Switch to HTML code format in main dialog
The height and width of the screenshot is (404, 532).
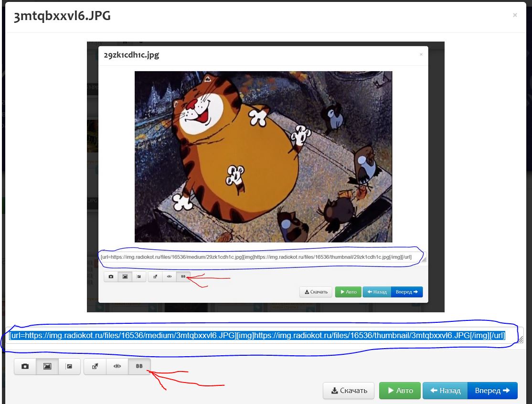tap(117, 366)
